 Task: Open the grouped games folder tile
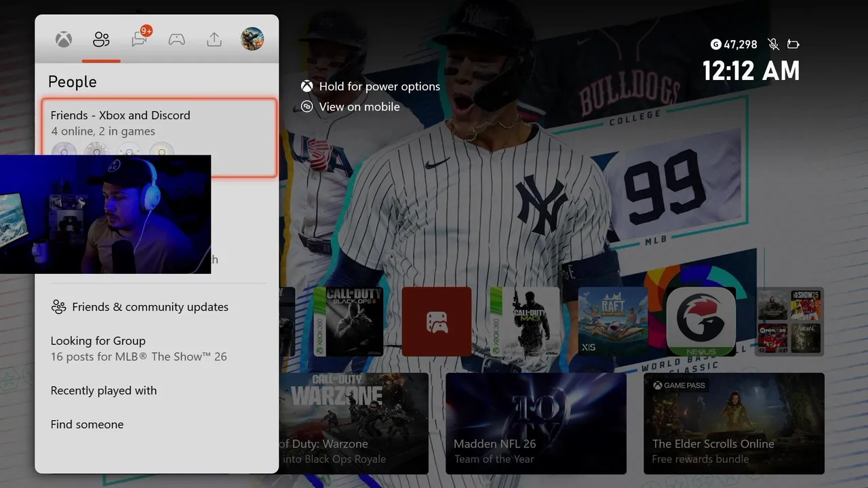(x=789, y=321)
